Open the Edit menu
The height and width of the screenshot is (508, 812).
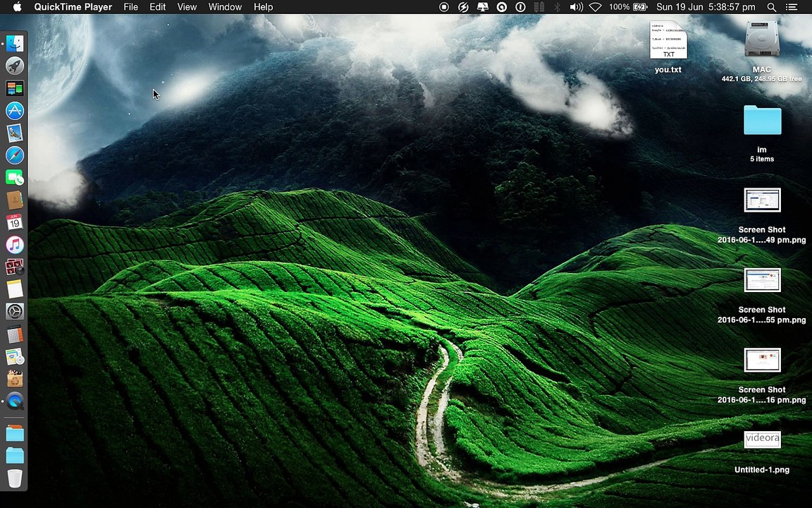click(157, 7)
